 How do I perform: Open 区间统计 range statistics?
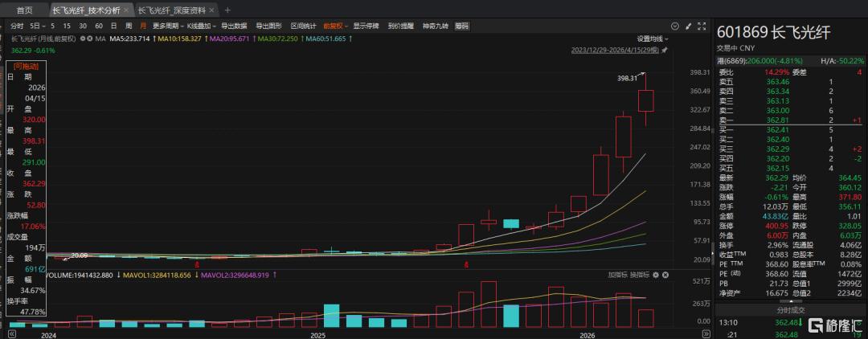304,26
